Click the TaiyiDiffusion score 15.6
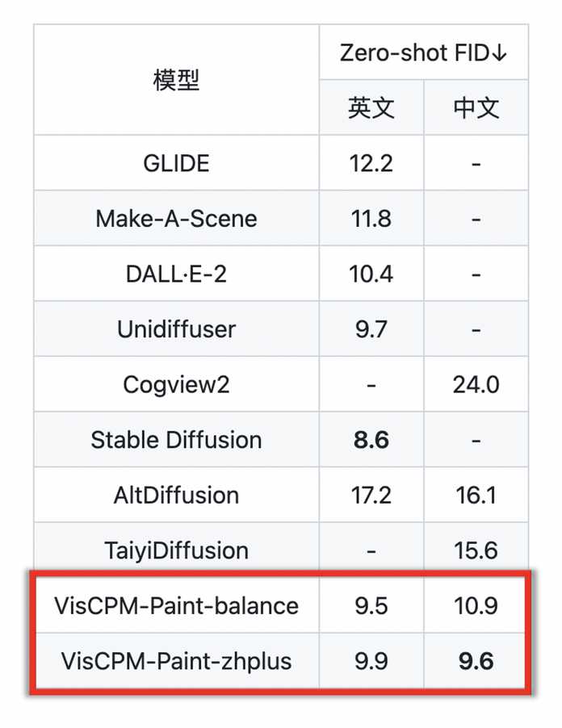This screenshot has width=562, height=728. click(476, 550)
